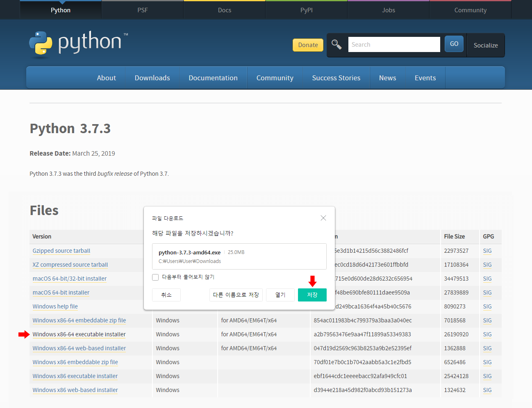The width and height of the screenshot is (532, 408).
Task: Close the file download dialog
Action: 323,218
